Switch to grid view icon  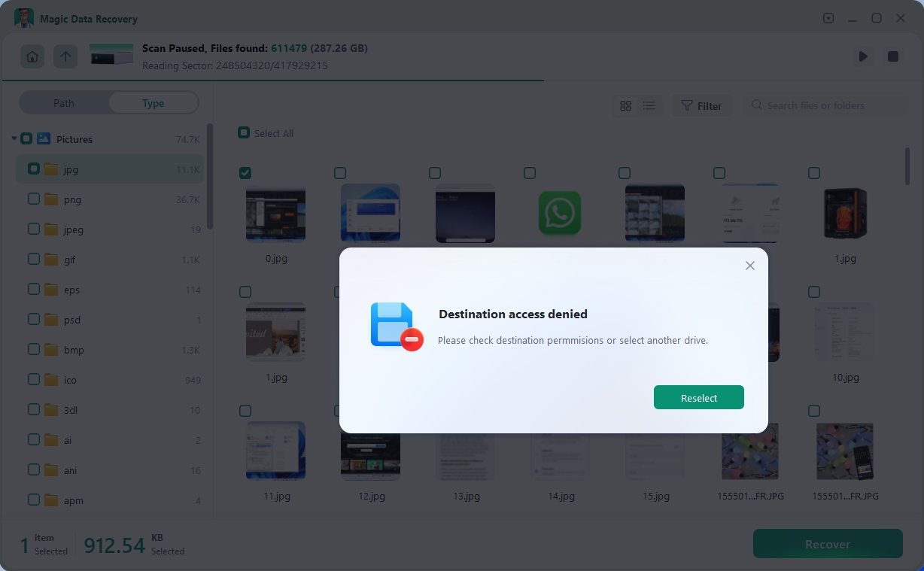click(x=625, y=106)
